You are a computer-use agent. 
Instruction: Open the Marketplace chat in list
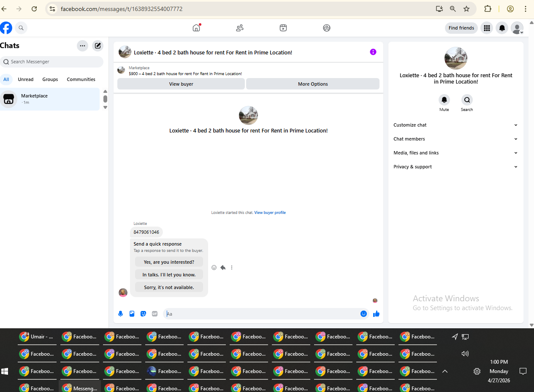[50, 99]
